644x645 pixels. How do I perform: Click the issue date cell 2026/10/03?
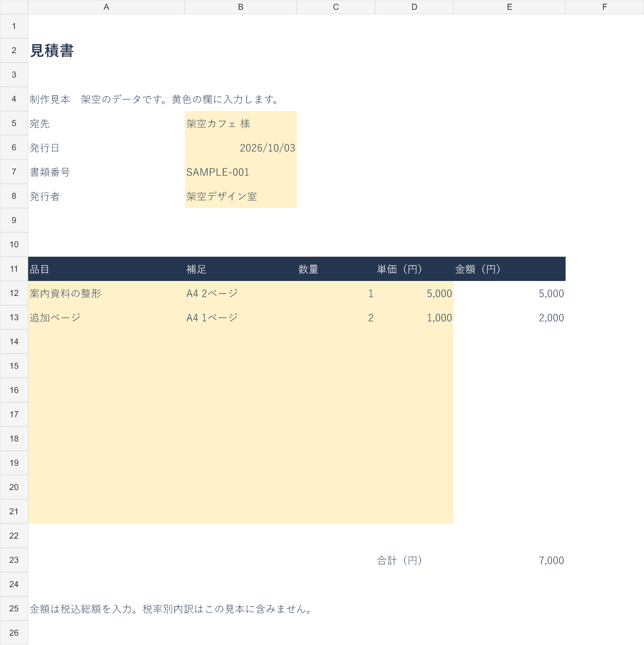(241, 147)
